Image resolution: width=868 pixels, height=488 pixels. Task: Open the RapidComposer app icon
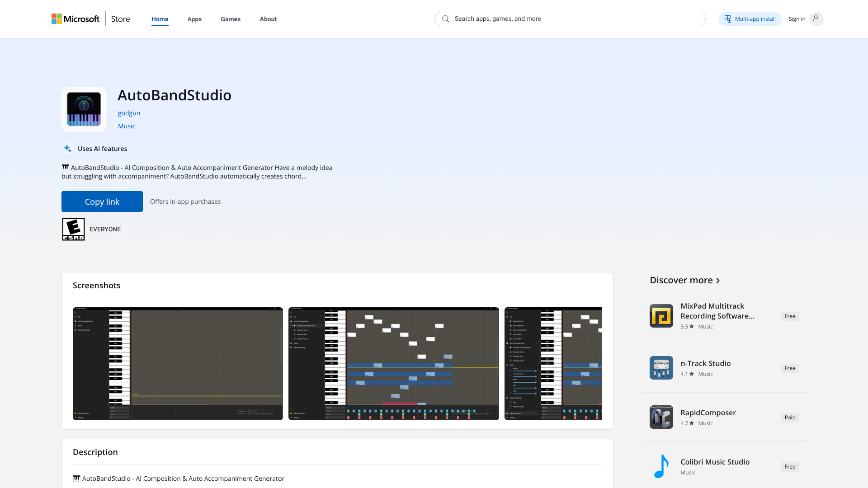click(x=661, y=417)
